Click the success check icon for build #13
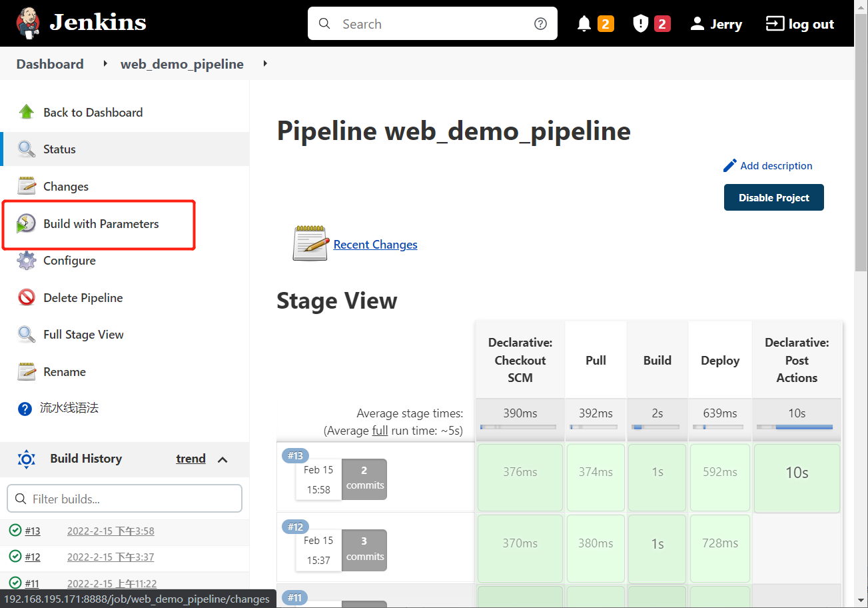The width and height of the screenshot is (868, 608). click(x=15, y=530)
